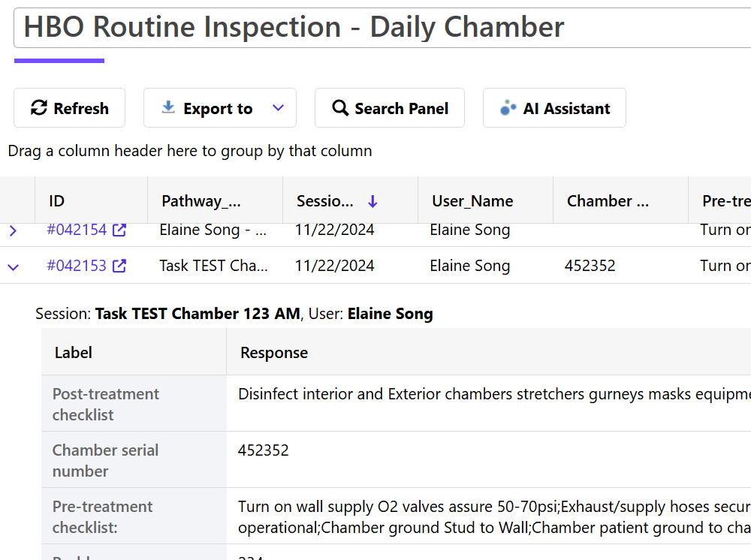Click the Refresh circular arrows icon
751x560 pixels.
(x=39, y=107)
